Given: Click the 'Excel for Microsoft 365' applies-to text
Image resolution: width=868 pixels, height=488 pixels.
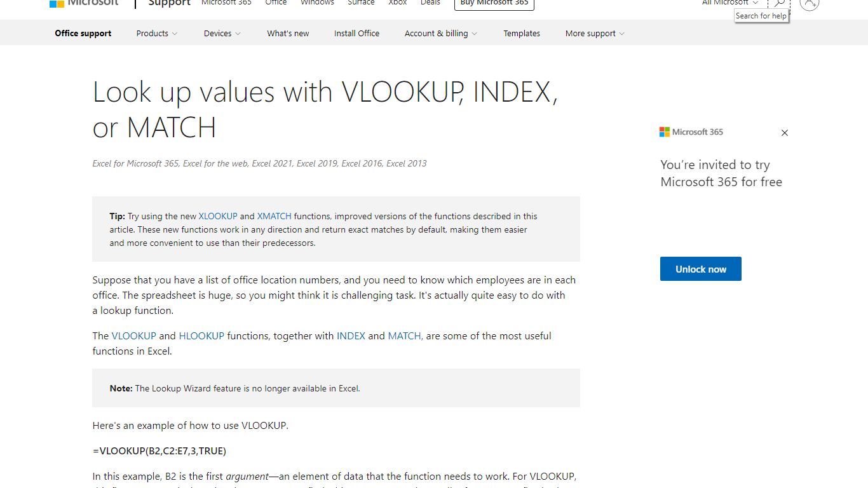Looking at the screenshot, I should tap(259, 163).
